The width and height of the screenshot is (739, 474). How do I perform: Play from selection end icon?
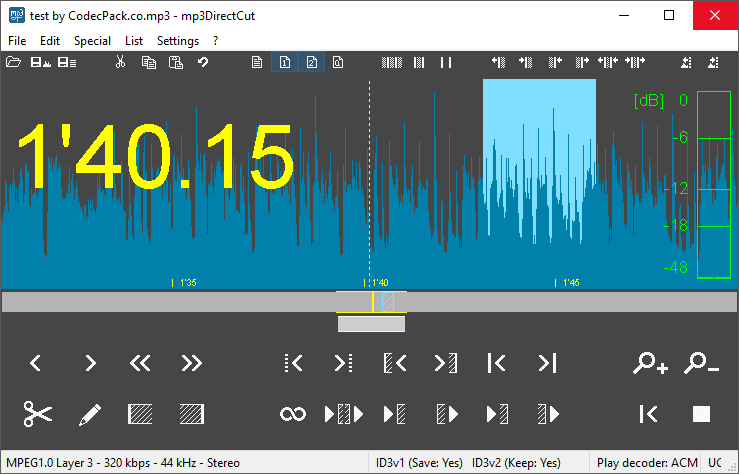pyautogui.click(x=548, y=414)
